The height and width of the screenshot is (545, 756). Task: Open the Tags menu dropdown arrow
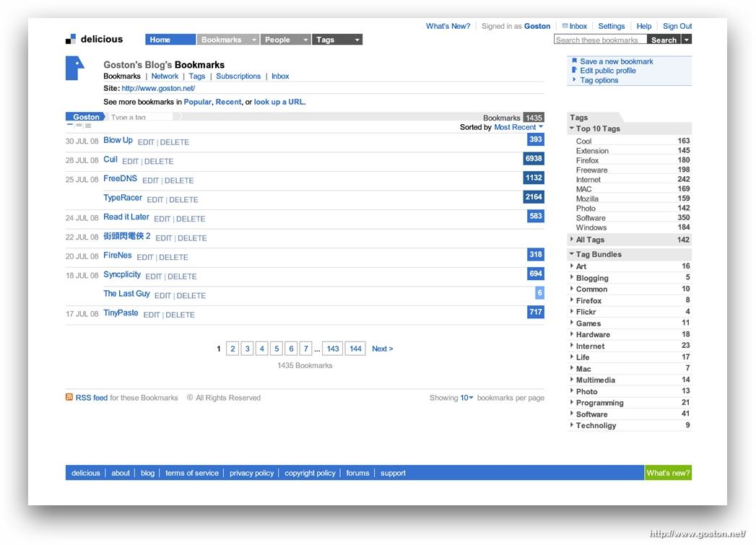357,40
